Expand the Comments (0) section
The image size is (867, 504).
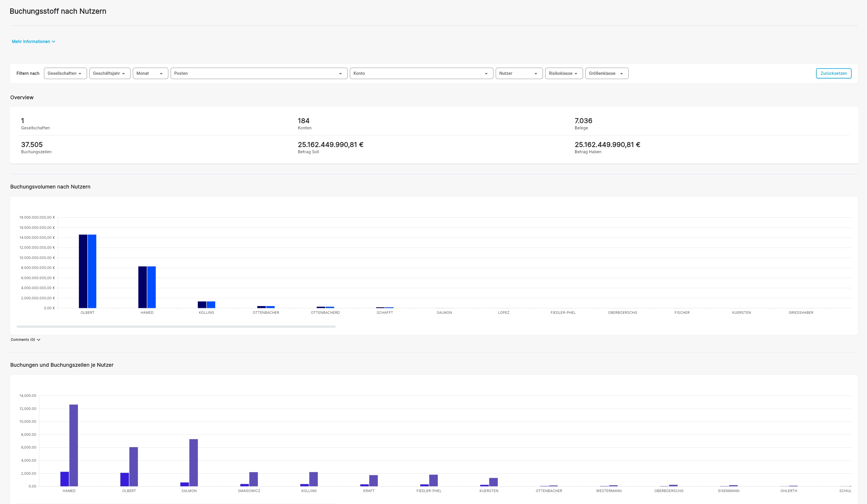click(23, 340)
